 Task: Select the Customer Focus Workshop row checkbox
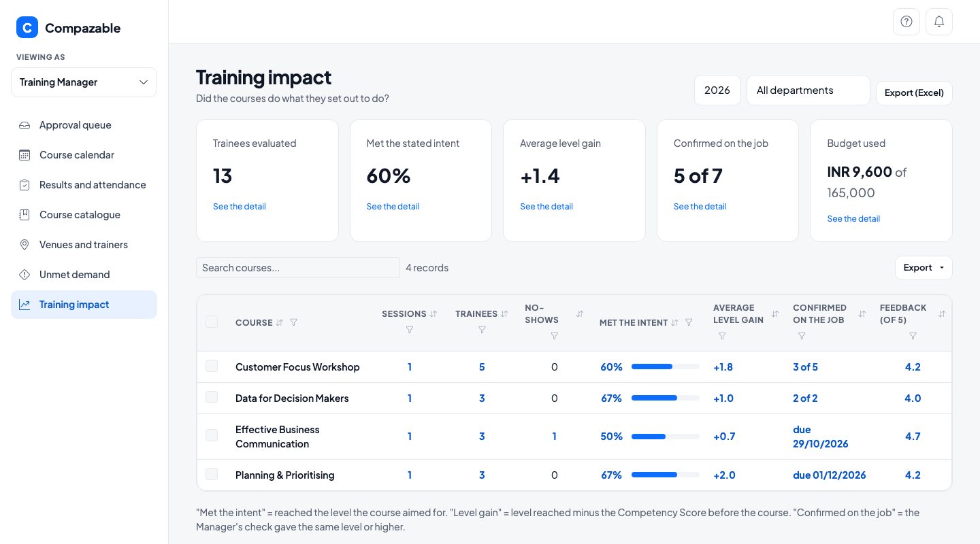[212, 366]
